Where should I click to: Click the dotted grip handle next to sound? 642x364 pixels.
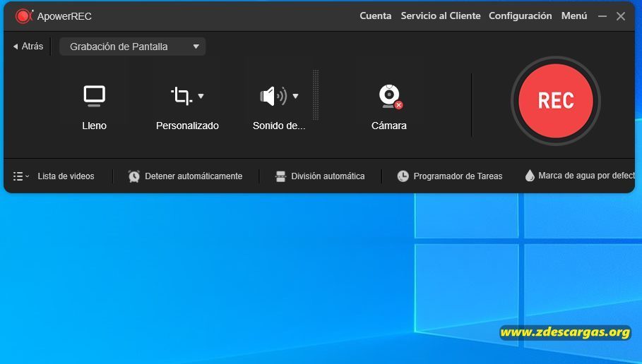coord(316,95)
